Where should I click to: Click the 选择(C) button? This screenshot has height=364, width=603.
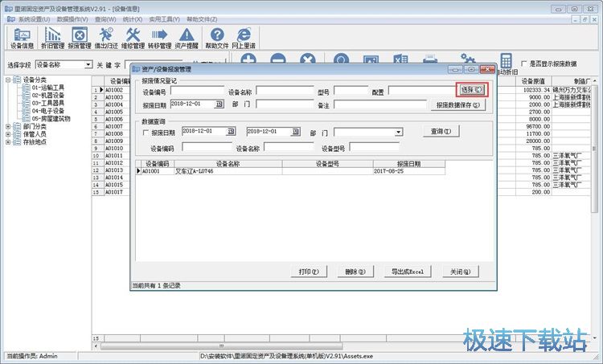[472, 89]
